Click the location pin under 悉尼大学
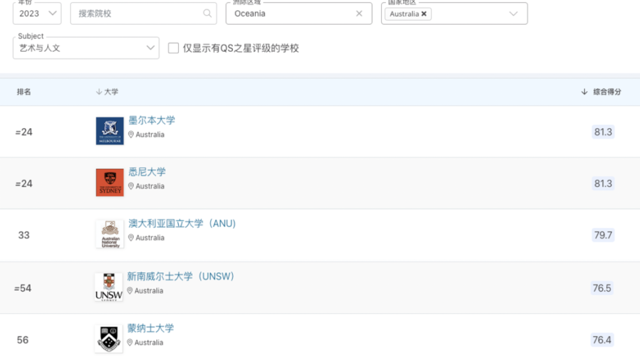 coord(131,186)
